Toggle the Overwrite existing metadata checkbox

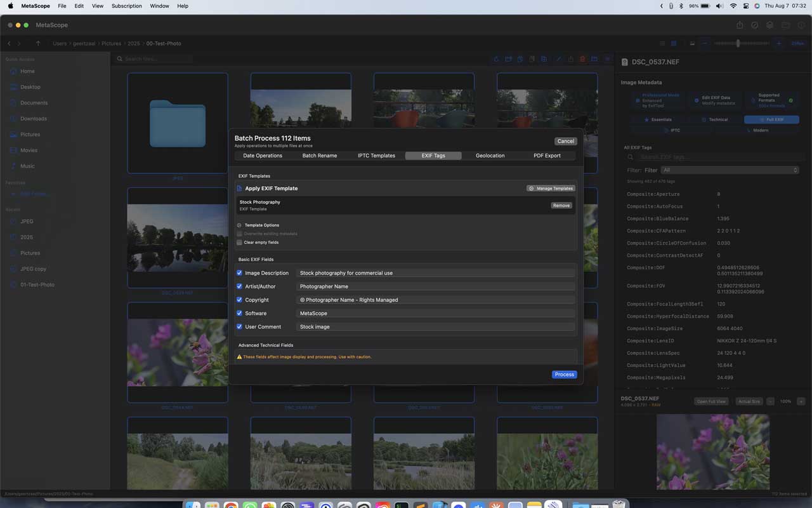pyautogui.click(x=239, y=234)
